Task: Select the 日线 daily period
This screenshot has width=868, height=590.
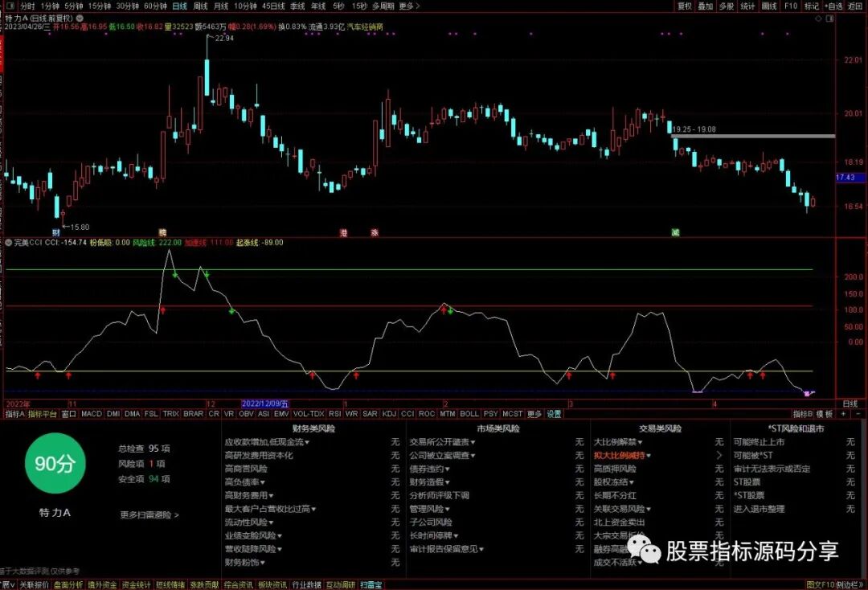Action: pyautogui.click(x=179, y=6)
